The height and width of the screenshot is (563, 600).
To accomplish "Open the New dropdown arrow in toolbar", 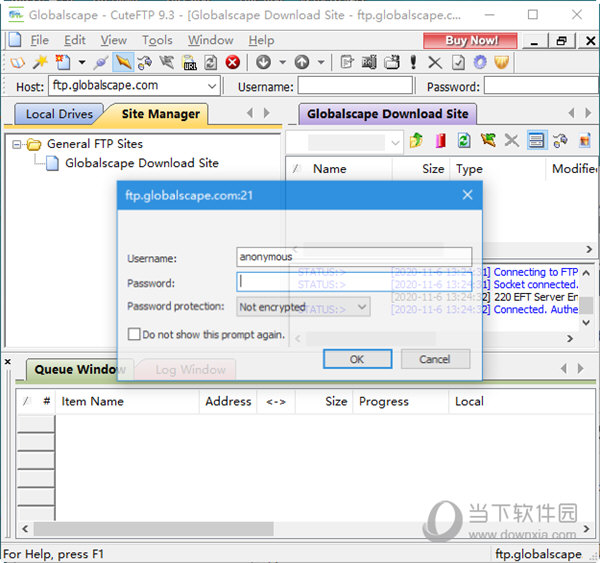I will point(82,62).
